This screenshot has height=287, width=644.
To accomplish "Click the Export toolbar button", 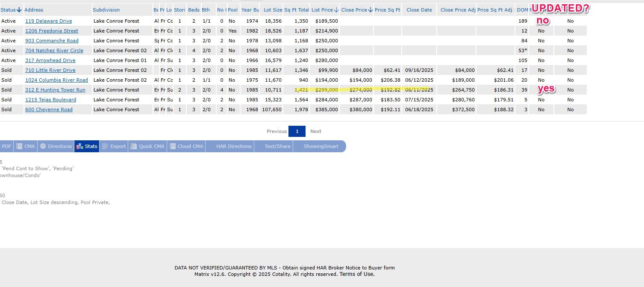I will (x=114, y=146).
